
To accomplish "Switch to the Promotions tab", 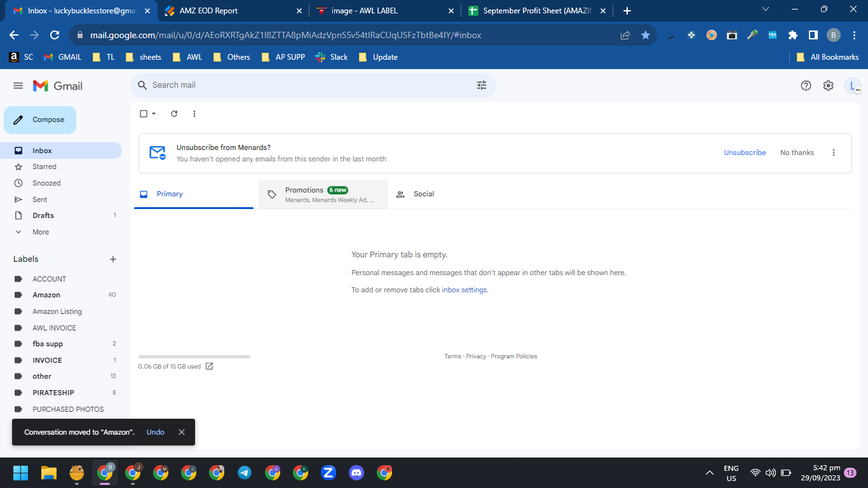I will pyautogui.click(x=323, y=194).
